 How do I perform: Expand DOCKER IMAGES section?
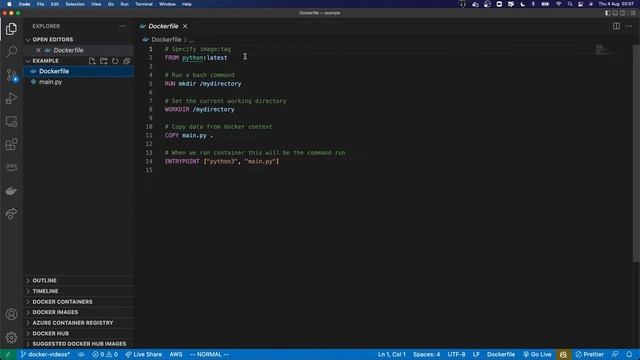coord(78,312)
